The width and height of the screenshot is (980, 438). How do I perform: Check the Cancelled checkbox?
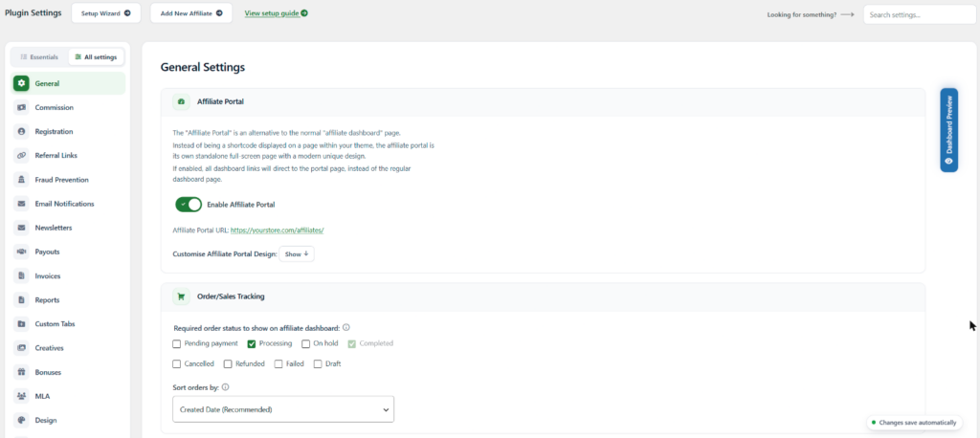point(177,363)
